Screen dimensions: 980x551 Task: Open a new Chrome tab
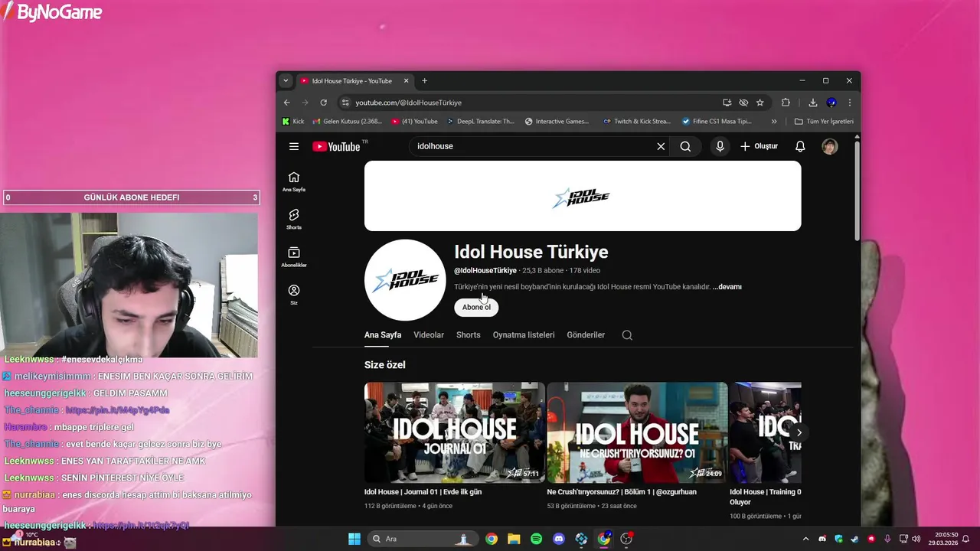point(425,80)
